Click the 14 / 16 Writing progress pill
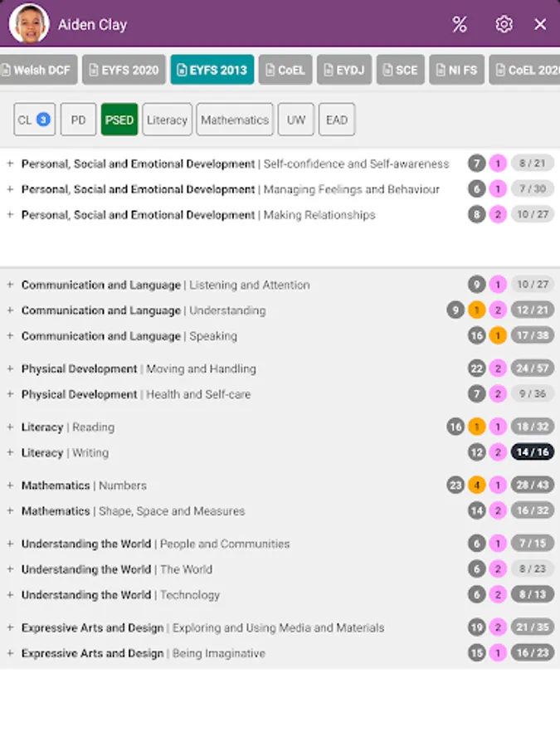The image size is (560, 747). [533, 452]
